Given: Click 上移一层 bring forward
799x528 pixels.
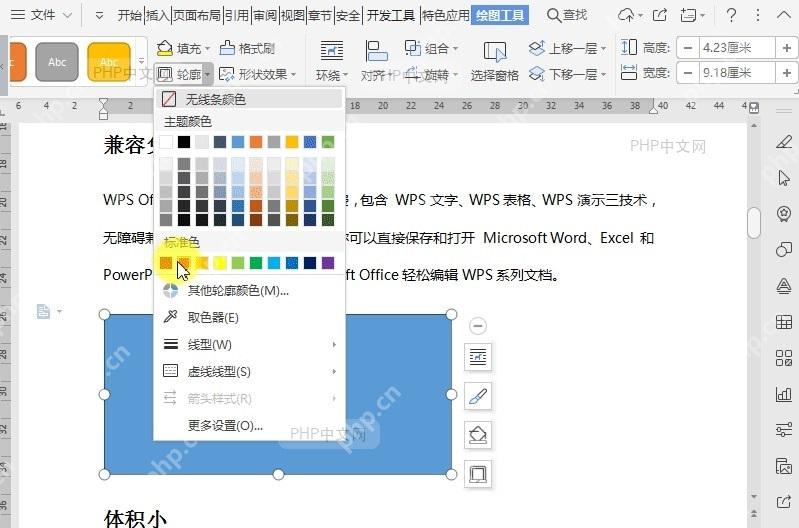Looking at the screenshot, I should point(567,48).
